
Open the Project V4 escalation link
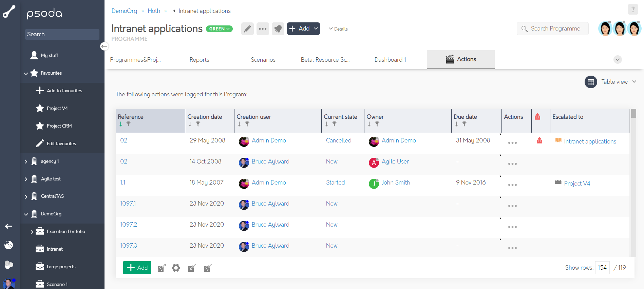pos(577,184)
